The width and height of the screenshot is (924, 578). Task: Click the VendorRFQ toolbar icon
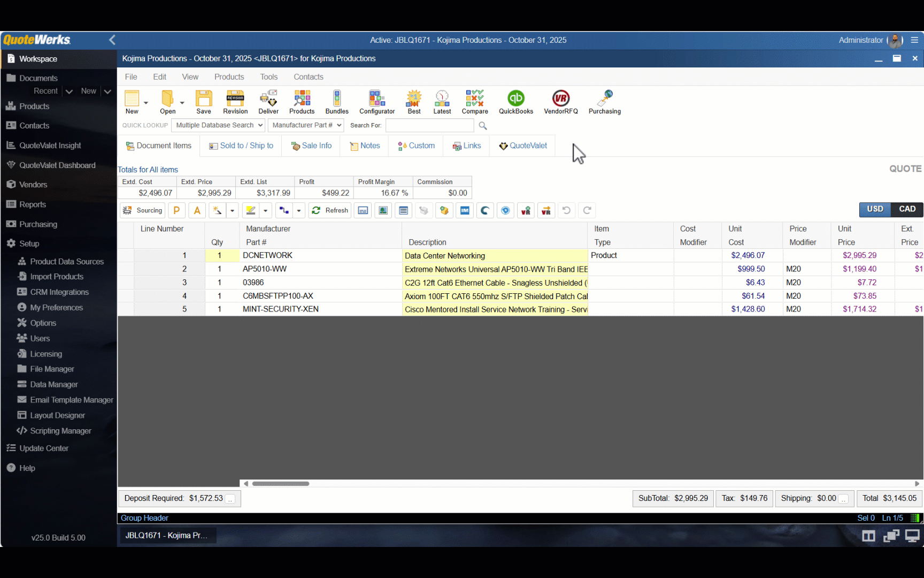click(560, 102)
